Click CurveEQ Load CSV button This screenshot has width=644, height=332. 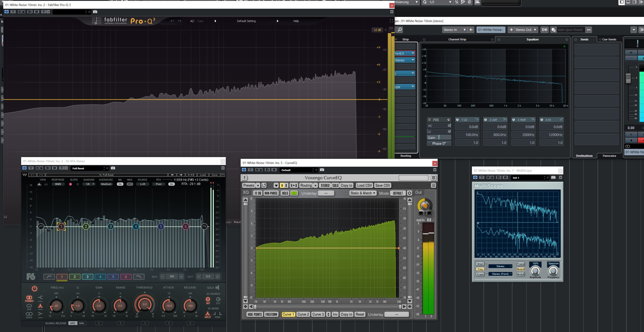pyautogui.click(x=364, y=185)
